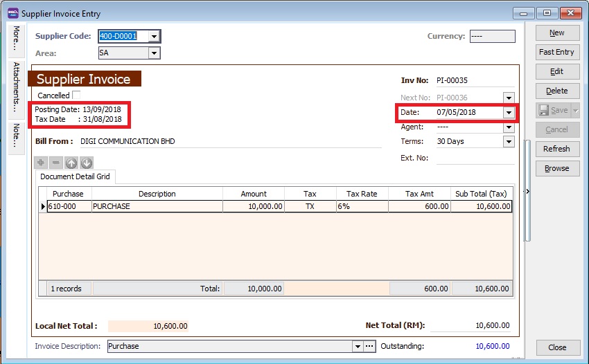Switch to the Document Detail Grid tab

coord(76,176)
